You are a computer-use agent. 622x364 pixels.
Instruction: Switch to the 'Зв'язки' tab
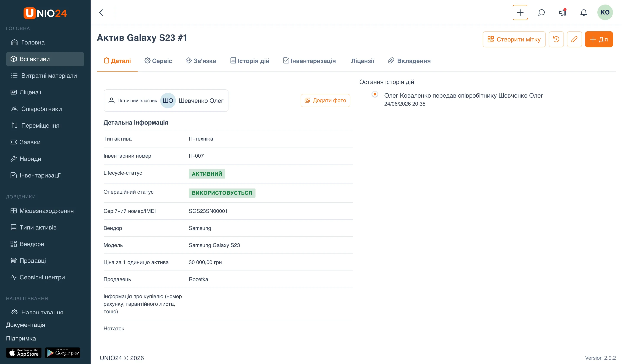201,61
